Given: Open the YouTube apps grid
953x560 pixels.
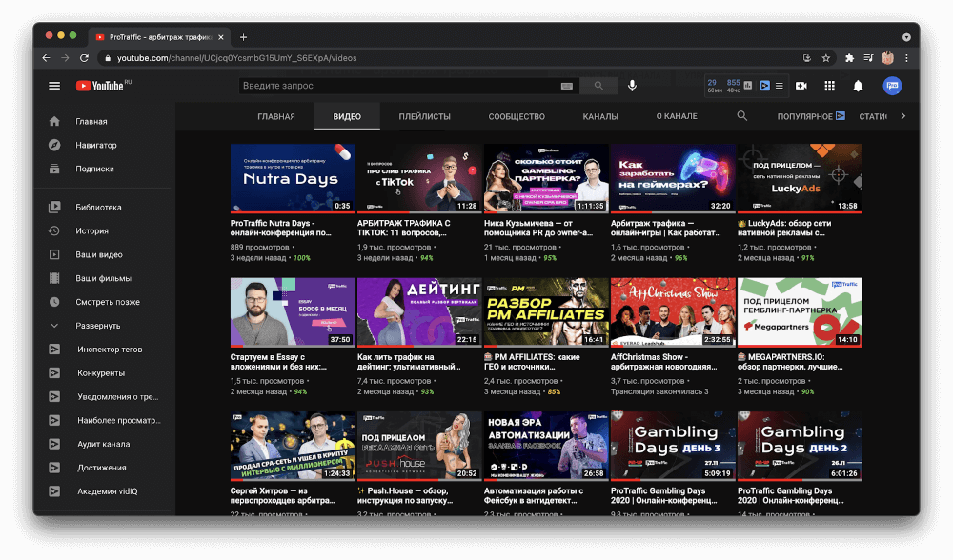Looking at the screenshot, I should tap(829, 86).
